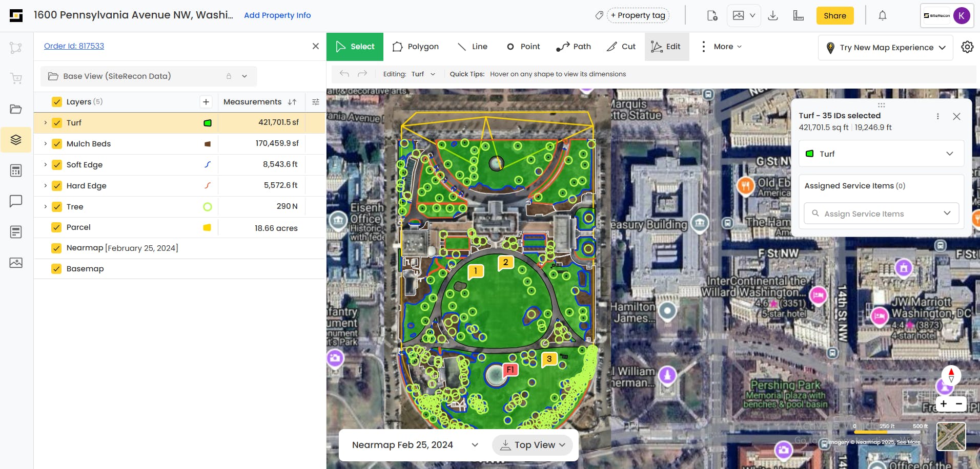Screen dimensions: 980x469
Task: Open Order Id 817533 link
Action: click(x=74, y=46)
